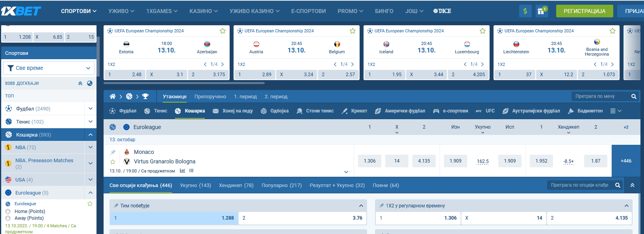
Task: Click the Претрага по мечу search field
Action: (600, 96)
